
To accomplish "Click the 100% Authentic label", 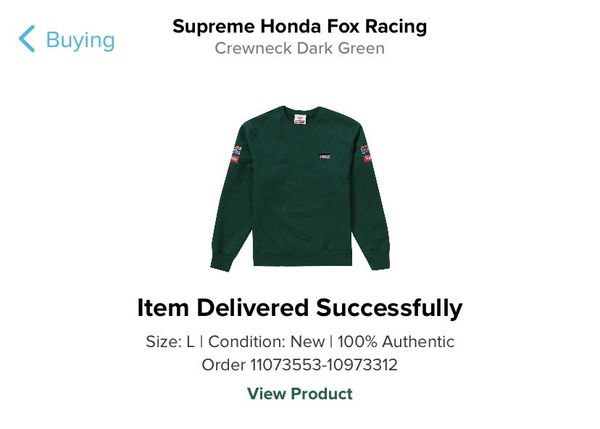I will coord(396,341).
